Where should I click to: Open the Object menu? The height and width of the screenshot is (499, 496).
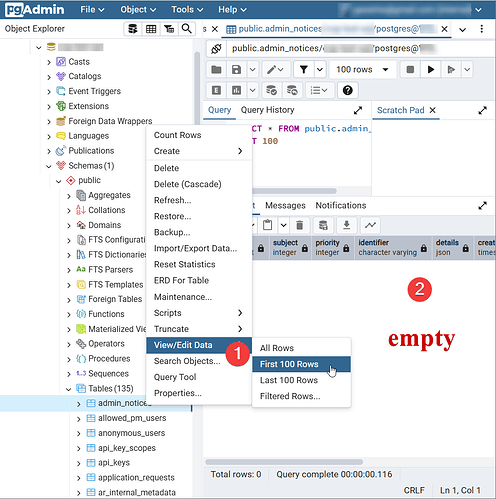[x=138, y=10]
